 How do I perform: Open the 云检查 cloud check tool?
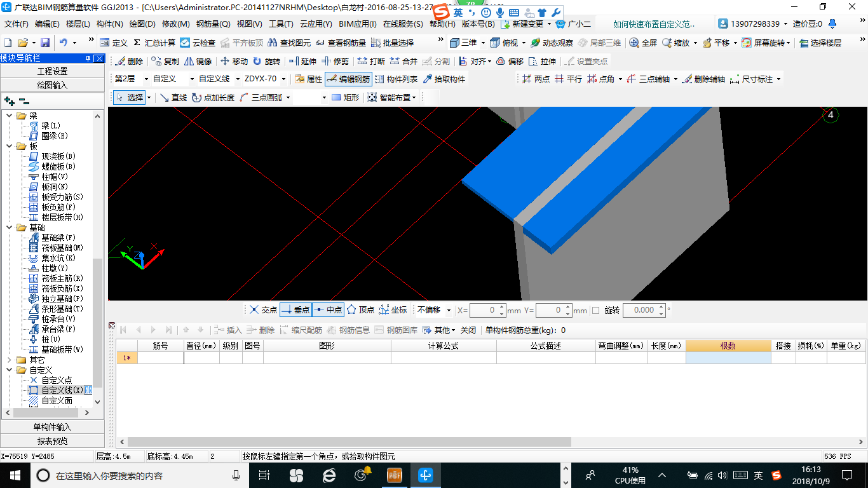(x=198, y=43)
